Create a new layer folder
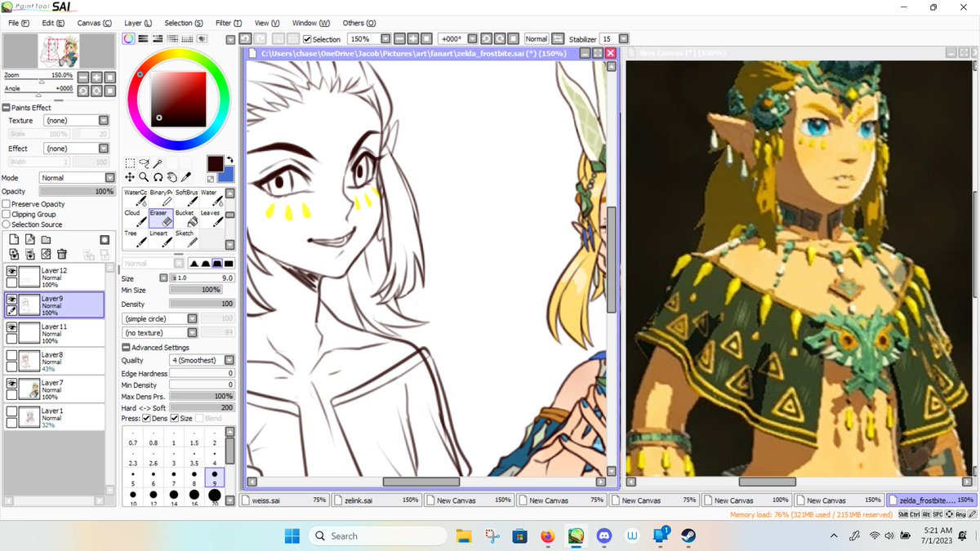This screenshot has height=551, width=980. click(x=46, y=239)
